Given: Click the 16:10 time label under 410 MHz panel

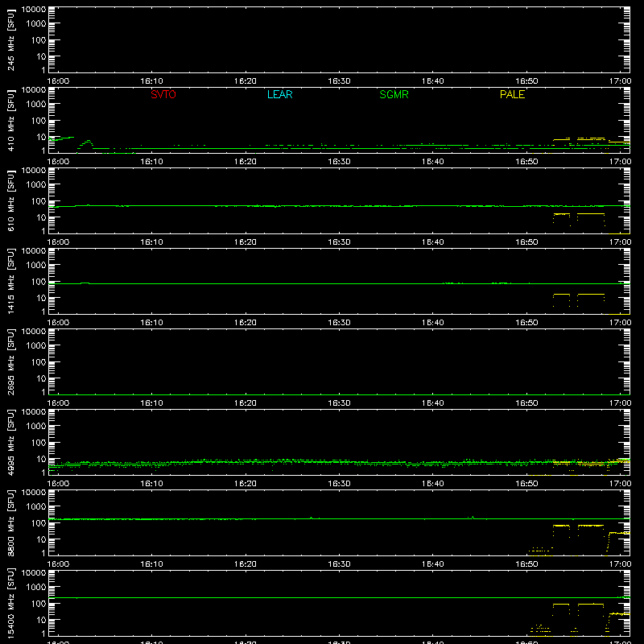Looking at the screenshot, I should click(x=151, y=162).
